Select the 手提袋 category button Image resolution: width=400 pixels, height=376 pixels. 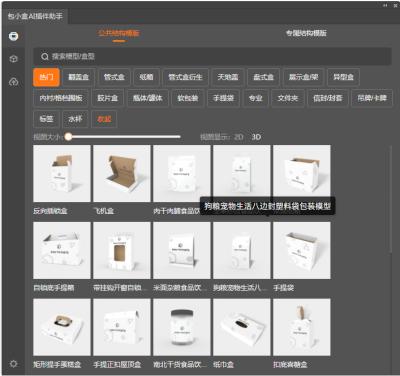point(223,98)
